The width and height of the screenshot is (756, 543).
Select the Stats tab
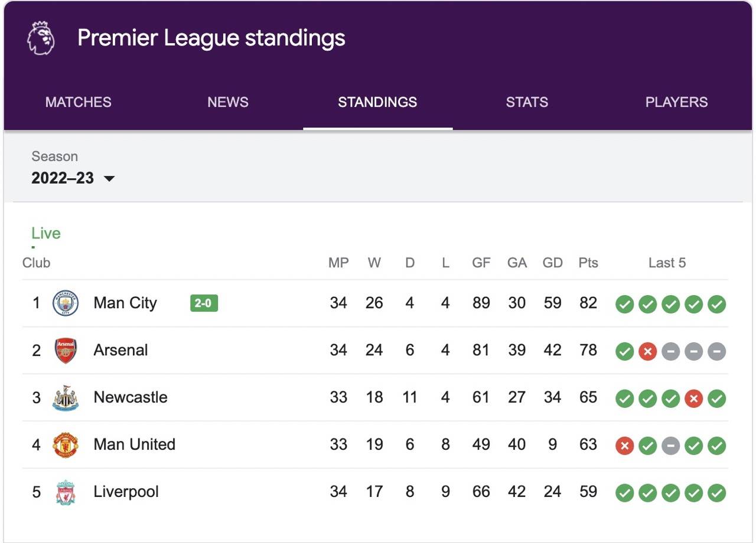(x=527, y=102)
